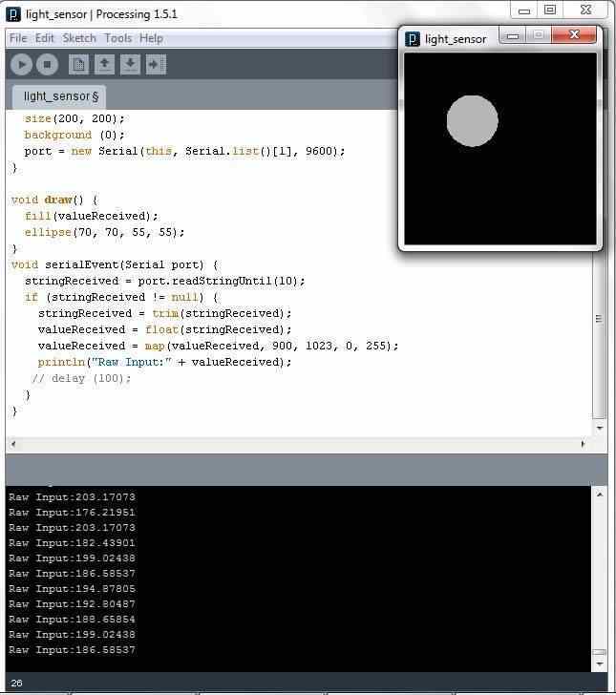Click the Processing logo in main title bar
The width and height of the screenshot is (616, 695).
tap(13, 14)
